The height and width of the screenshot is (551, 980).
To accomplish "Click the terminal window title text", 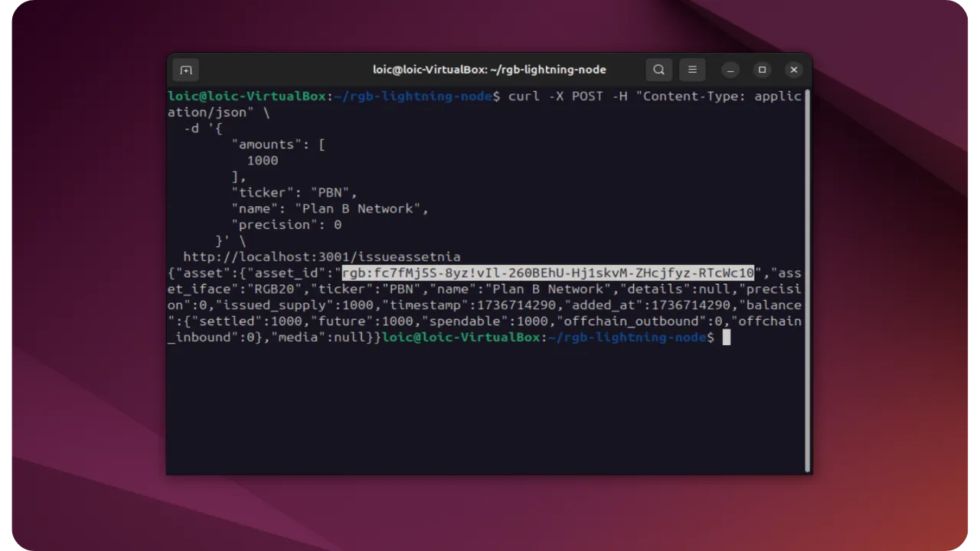I will coord(489,70).
